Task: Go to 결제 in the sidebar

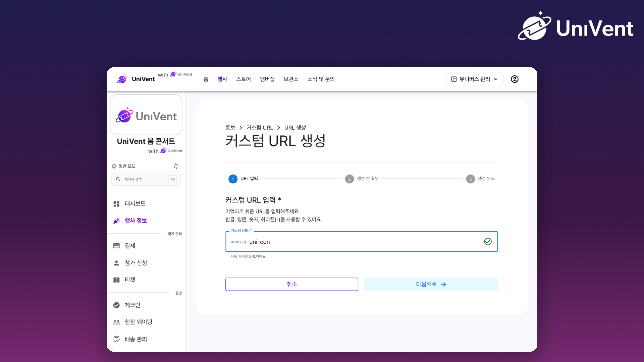Action: pyautogui.click(x=146, y=246)
